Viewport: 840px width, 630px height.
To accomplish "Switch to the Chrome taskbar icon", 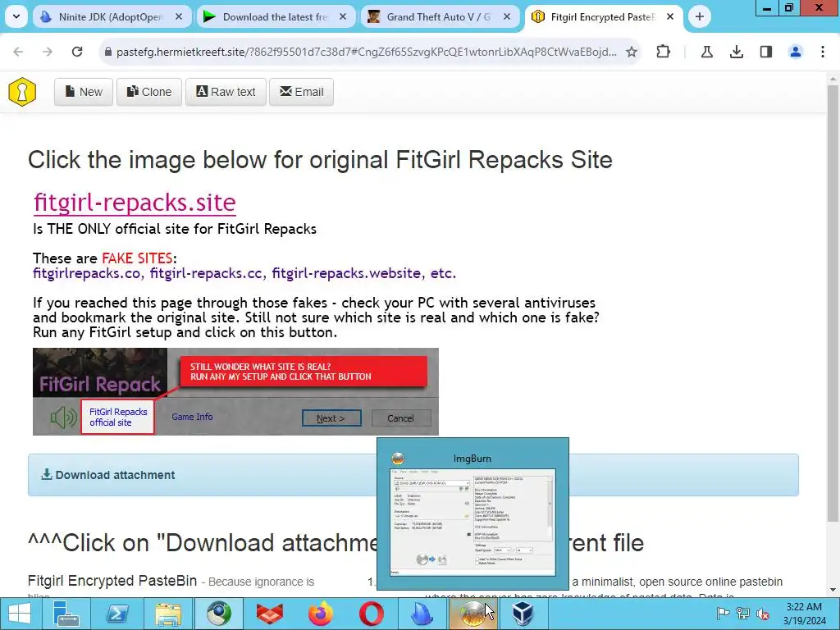I will point(219,614).
